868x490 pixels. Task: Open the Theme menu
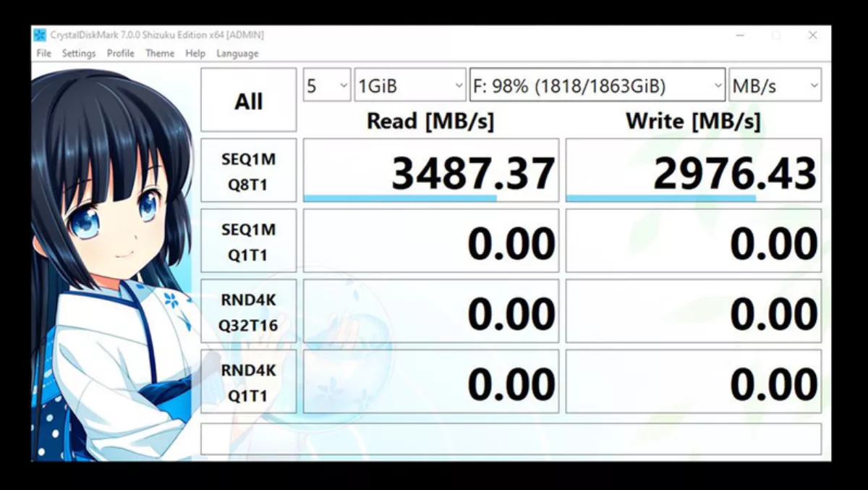click(160, 54)
